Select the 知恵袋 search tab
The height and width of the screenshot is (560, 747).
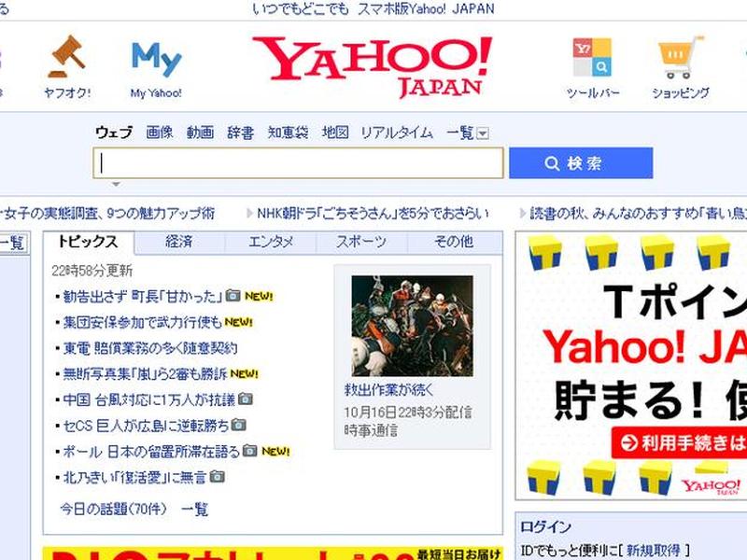pyautogui.click(x=288, y=132)
